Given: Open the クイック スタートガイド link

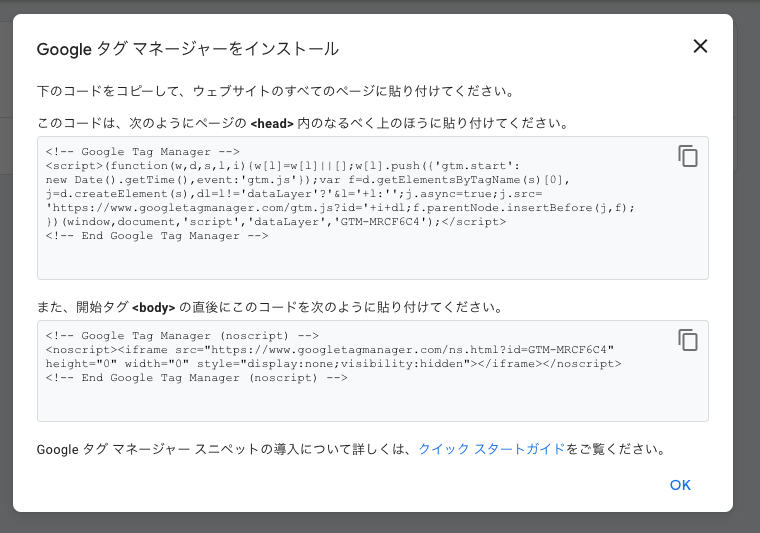Looking at the screenshot, I should coord(491,449).
